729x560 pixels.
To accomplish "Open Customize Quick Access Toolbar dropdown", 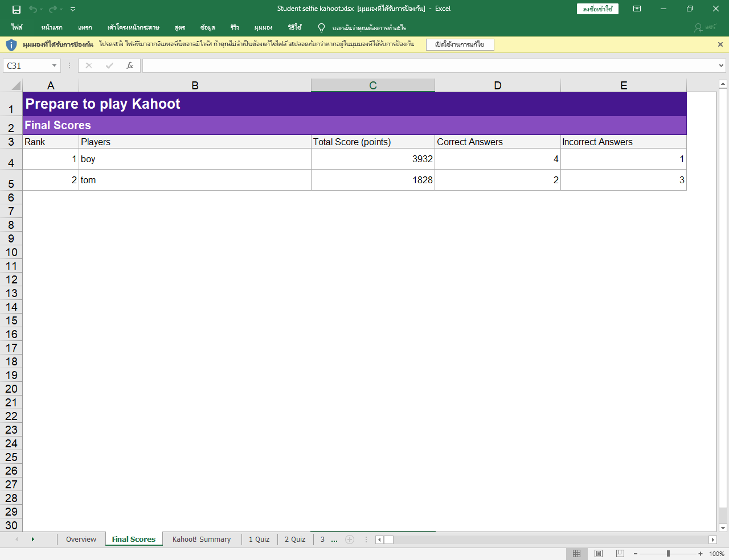I will [x=73, y=9].
